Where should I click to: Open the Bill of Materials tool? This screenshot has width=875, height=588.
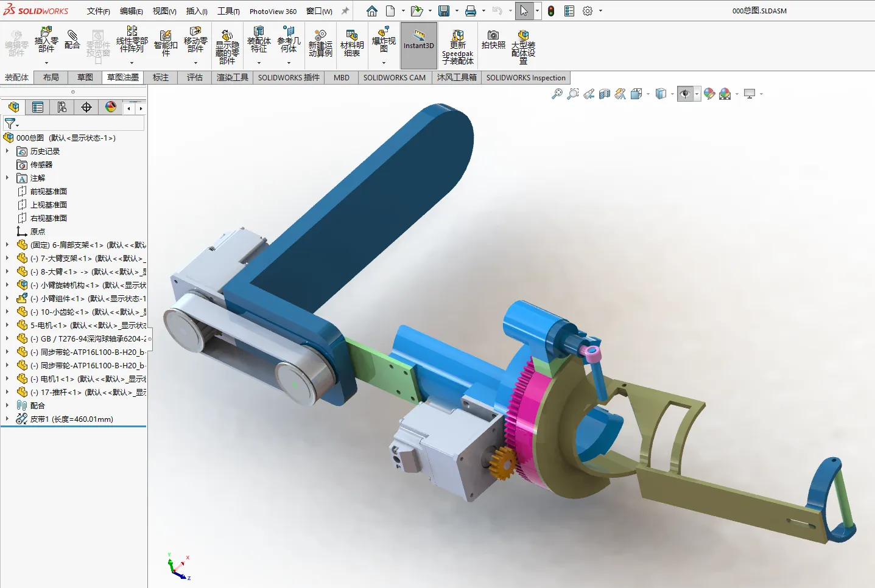pyautogui.click(x=352, y=43)
